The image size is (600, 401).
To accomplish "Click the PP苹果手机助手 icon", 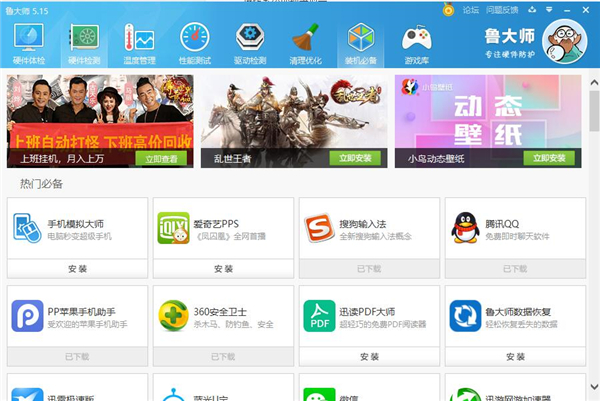I will [27, 316].
